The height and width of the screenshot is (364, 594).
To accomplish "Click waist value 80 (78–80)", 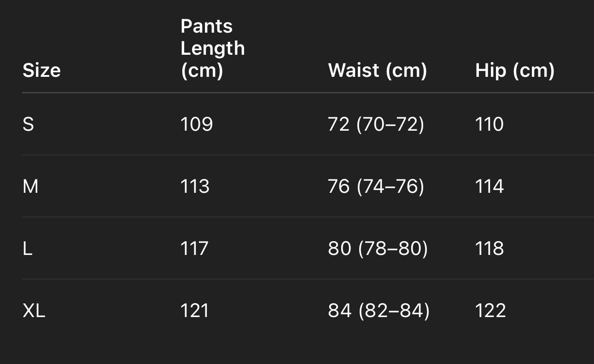I will click(x=378, y=248).
